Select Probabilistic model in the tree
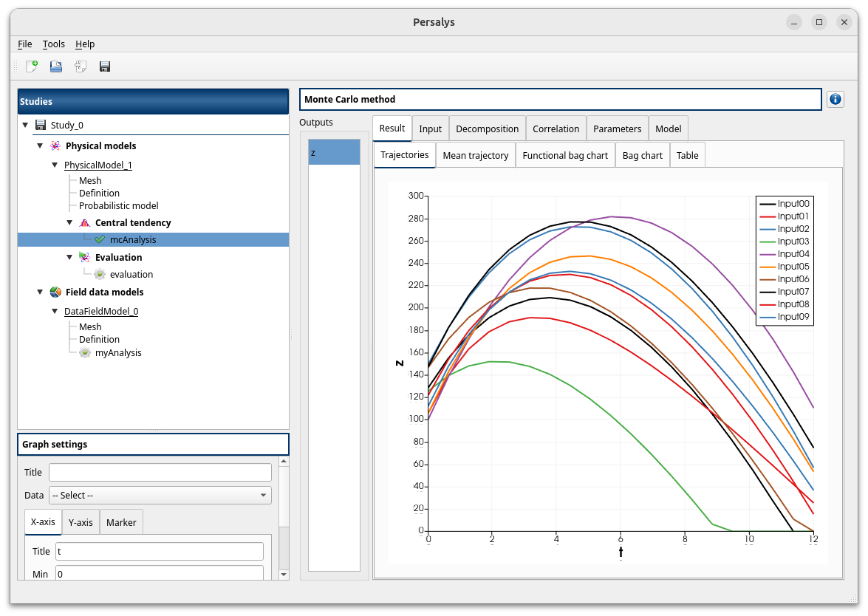Screen dimensions: 868x616 click(119, 206)
